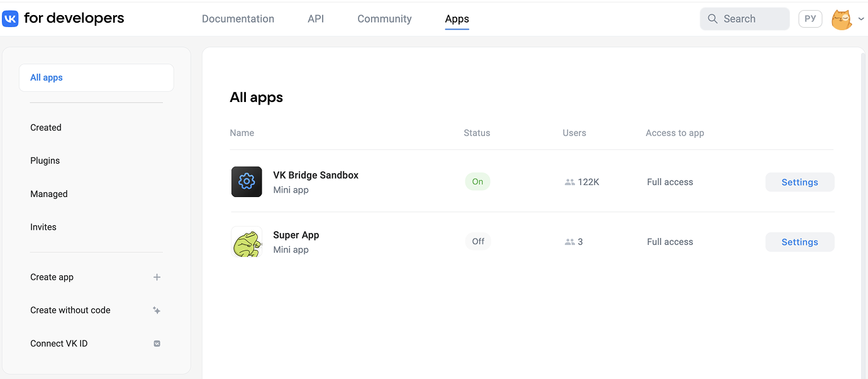Click Full access in VK Bridge Sandbox row
Image resolution: width=868 pixels, height=379 pixels.
point(670,182)
